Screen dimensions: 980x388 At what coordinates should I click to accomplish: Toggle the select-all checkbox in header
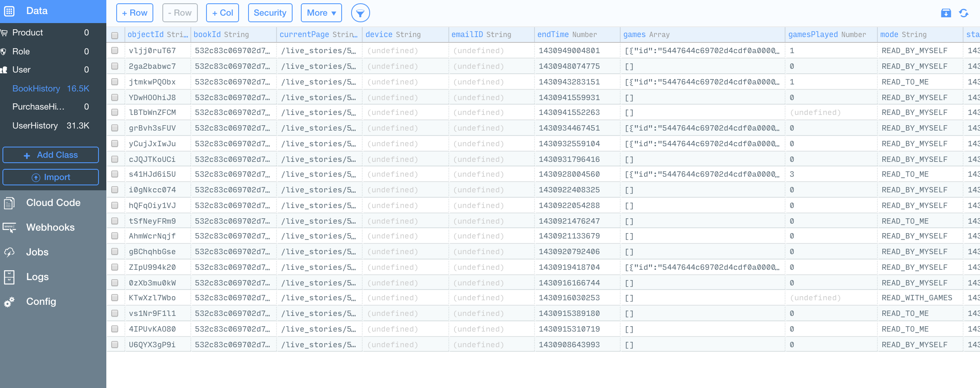(115, 35)
